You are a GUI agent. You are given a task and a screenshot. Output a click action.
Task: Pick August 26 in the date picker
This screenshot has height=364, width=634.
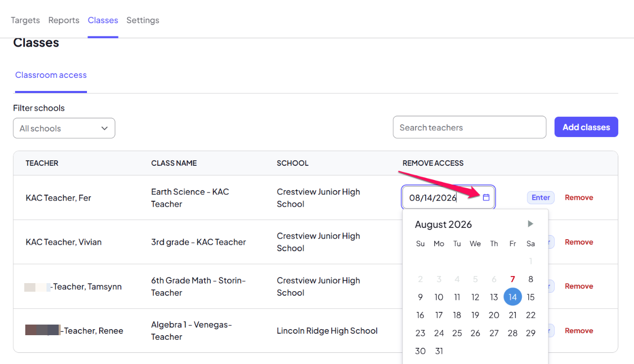[x=475, y=333]
